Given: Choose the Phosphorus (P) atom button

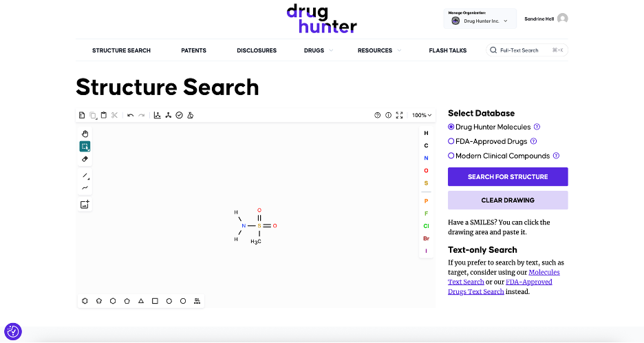Looking at the screenshot, I should 426,201.
